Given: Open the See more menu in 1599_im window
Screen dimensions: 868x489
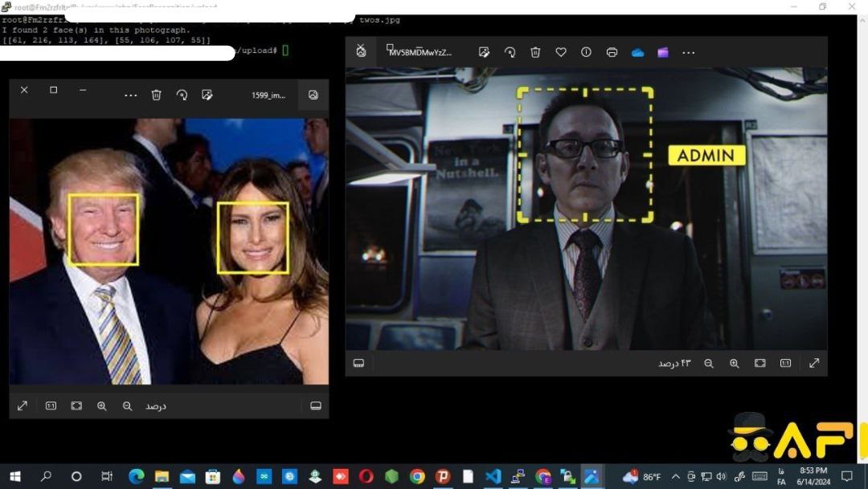Looking at the screenshot, I should pos(131,95).
